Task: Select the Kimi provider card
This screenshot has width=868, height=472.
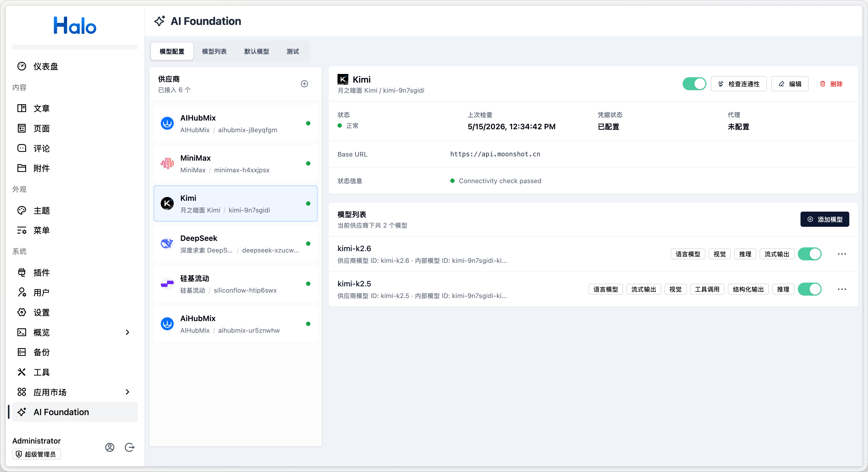Action: pos(235,203)
